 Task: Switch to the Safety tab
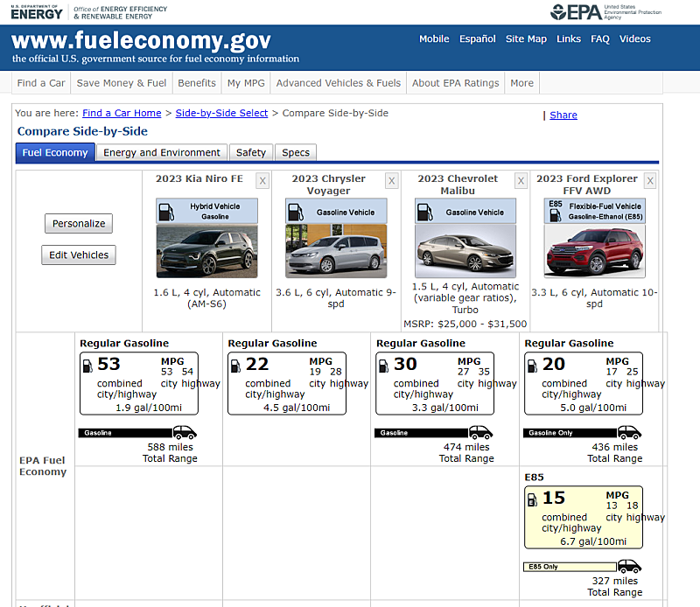coord(251,153)
